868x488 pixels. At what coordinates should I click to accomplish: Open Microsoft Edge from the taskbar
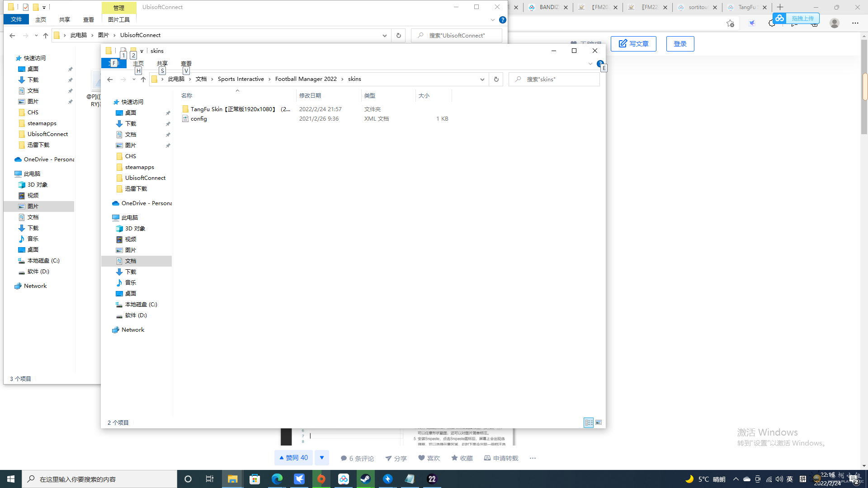[x=277, y=479]
